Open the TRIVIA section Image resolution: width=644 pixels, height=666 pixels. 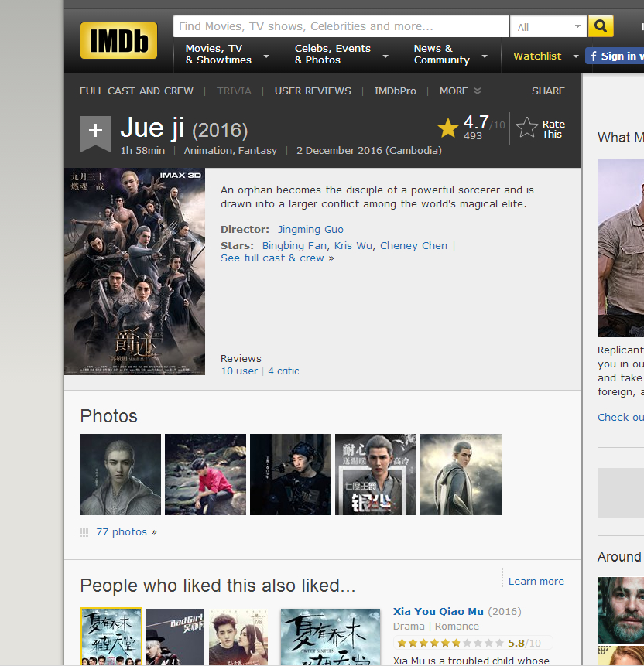(234, 91)
